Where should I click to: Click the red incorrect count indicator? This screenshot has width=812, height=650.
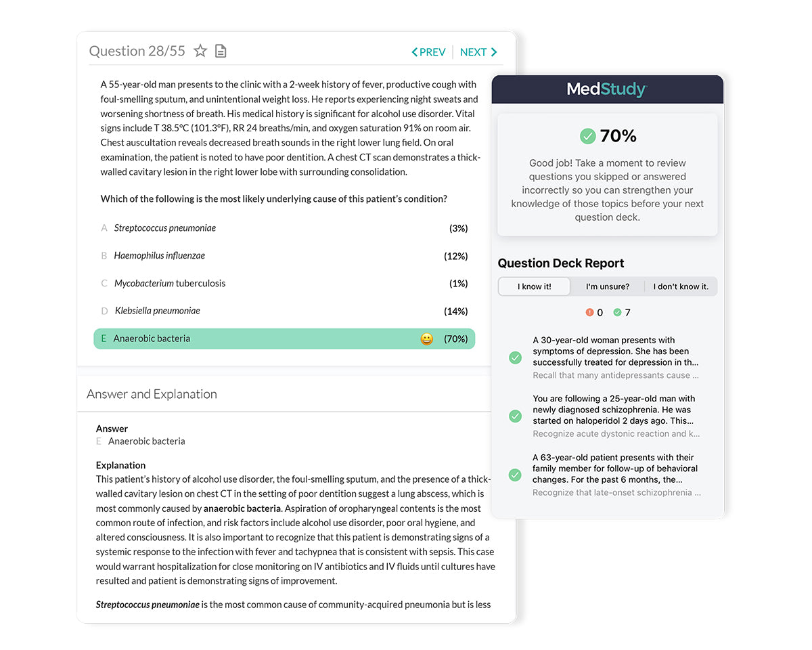click(x=589, y=312)
